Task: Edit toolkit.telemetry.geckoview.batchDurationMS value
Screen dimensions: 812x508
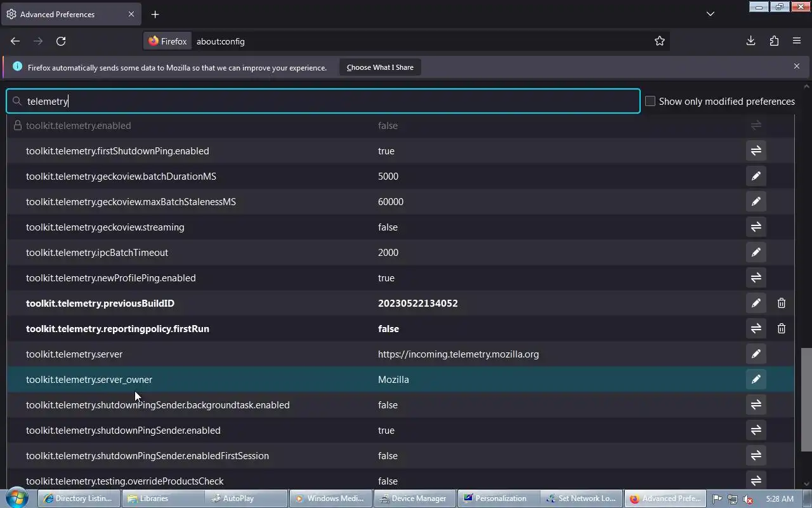Action: click(756, 176)
